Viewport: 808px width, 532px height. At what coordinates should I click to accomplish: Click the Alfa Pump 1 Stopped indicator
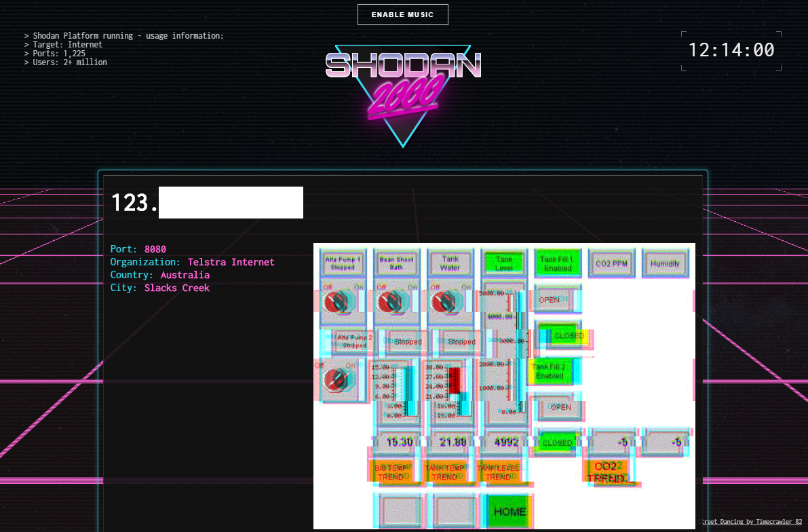pos(343,263)
